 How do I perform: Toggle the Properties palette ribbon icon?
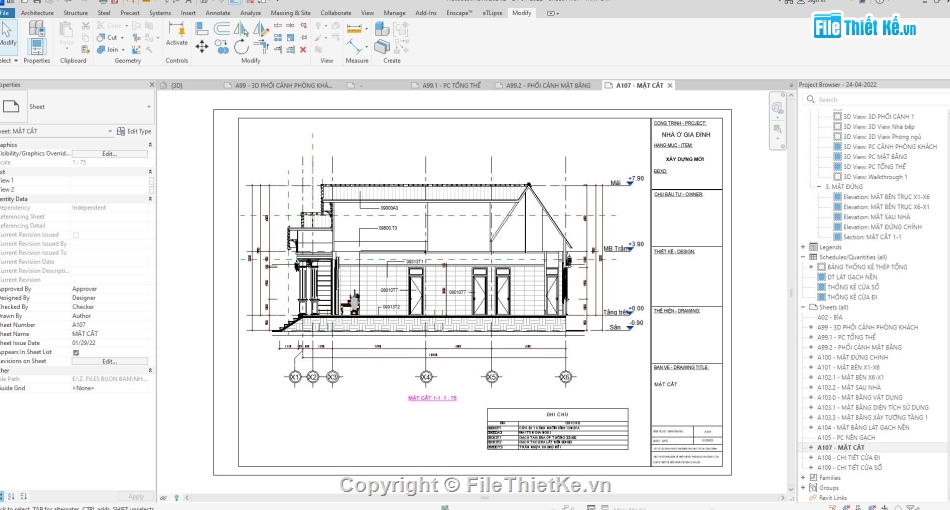pos(37,46)
